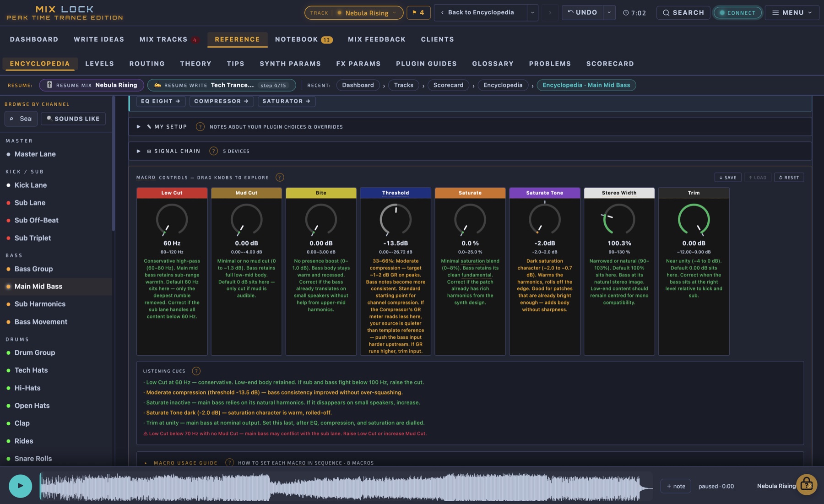Click the Save macro settings button
This screenshot has height=504, width=824.
click(727, 177)
